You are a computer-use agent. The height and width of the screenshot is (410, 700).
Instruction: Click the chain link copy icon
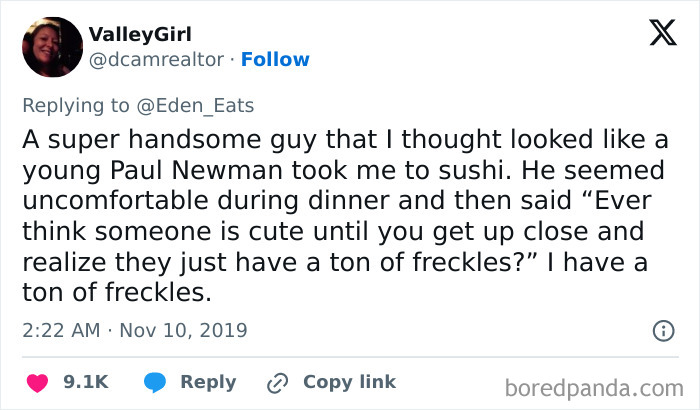coord(277,382)
